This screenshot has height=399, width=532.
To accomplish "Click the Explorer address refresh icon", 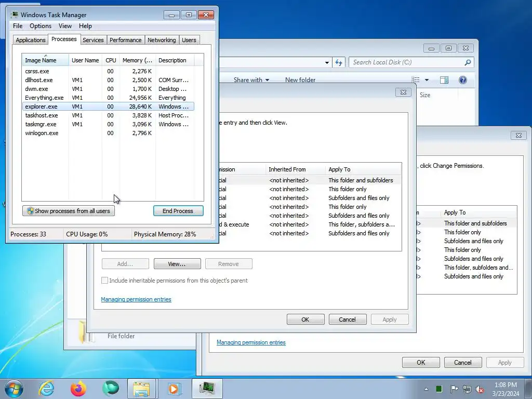I will coord(339,62).
